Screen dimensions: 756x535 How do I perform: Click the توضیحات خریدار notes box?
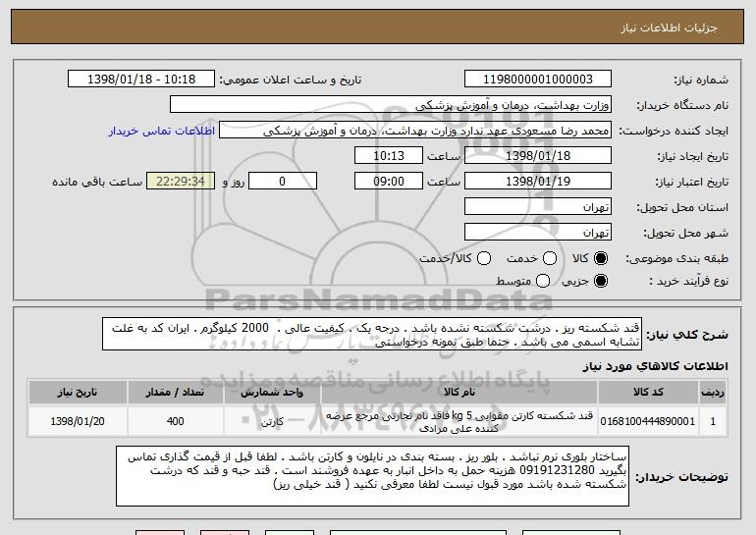(372, 476)
